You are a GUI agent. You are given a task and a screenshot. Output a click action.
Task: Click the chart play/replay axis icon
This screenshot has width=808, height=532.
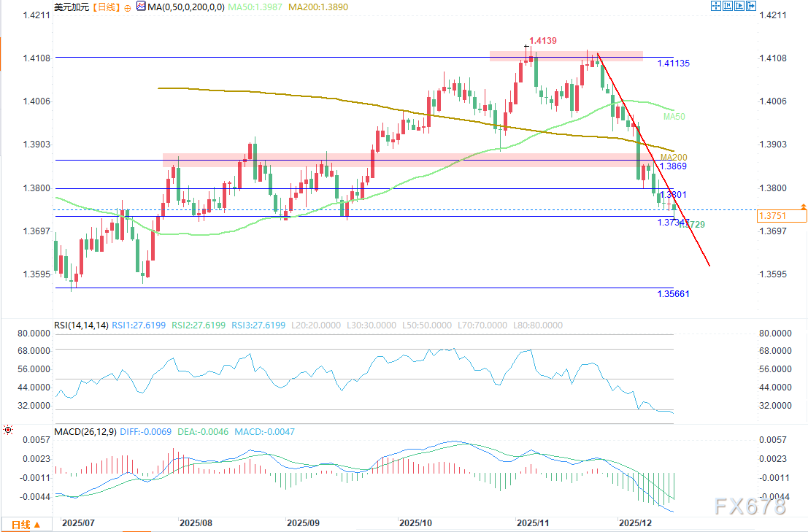(x=739, y=6)
